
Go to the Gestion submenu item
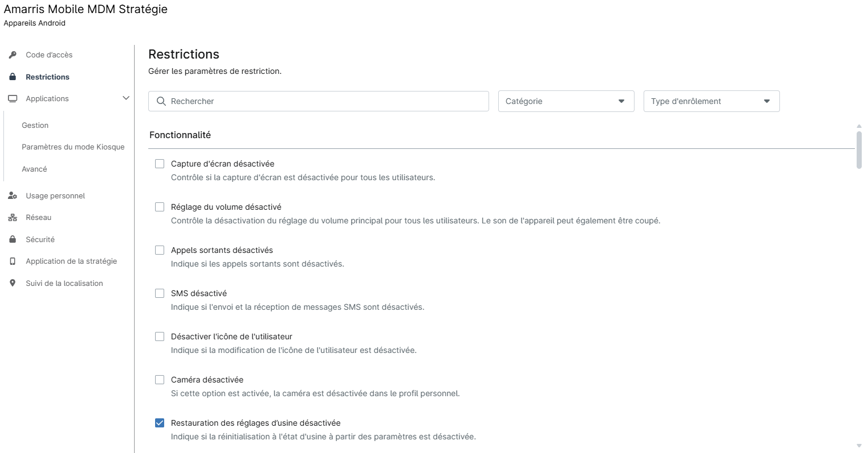[35, 125]
